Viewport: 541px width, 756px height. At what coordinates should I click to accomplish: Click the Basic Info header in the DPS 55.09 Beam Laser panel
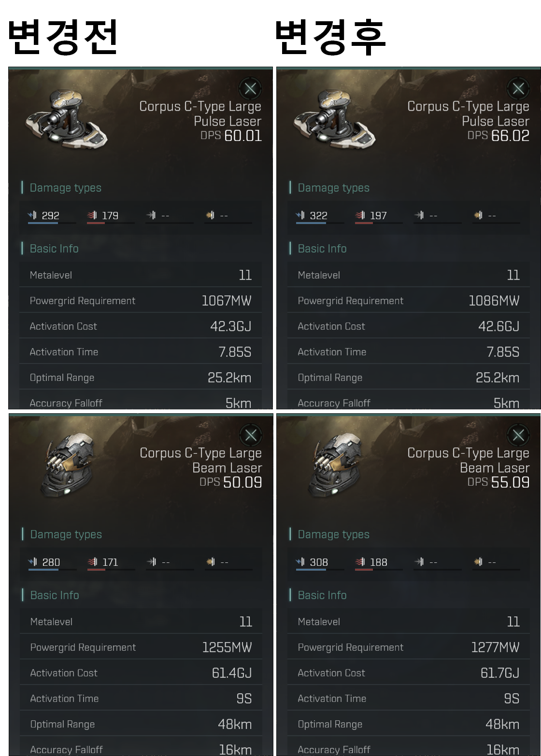click(322, 595)
